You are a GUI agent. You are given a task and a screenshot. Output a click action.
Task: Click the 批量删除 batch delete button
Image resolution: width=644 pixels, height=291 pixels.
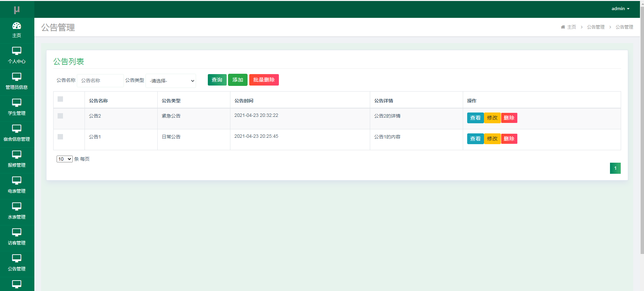coord(264,80)
